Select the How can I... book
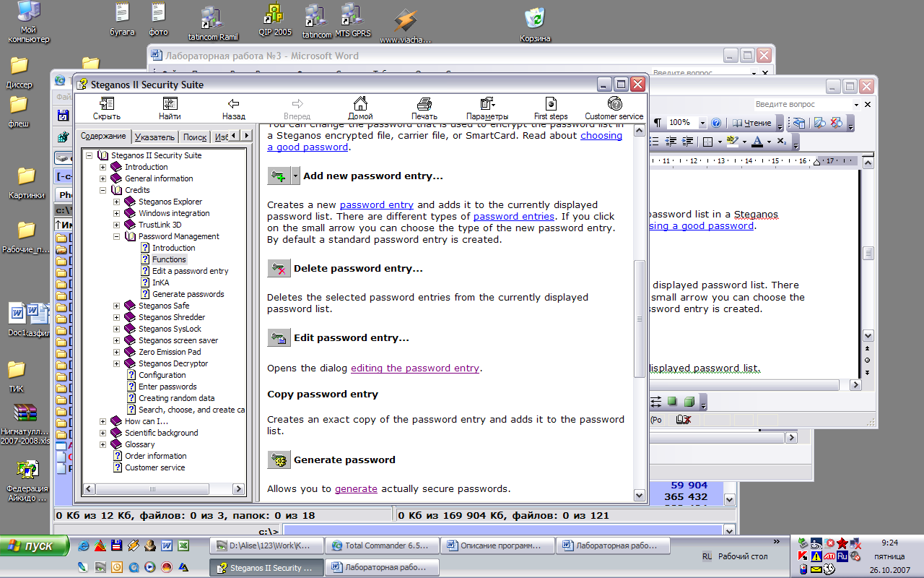924x578 pixels. click(146, 421)
